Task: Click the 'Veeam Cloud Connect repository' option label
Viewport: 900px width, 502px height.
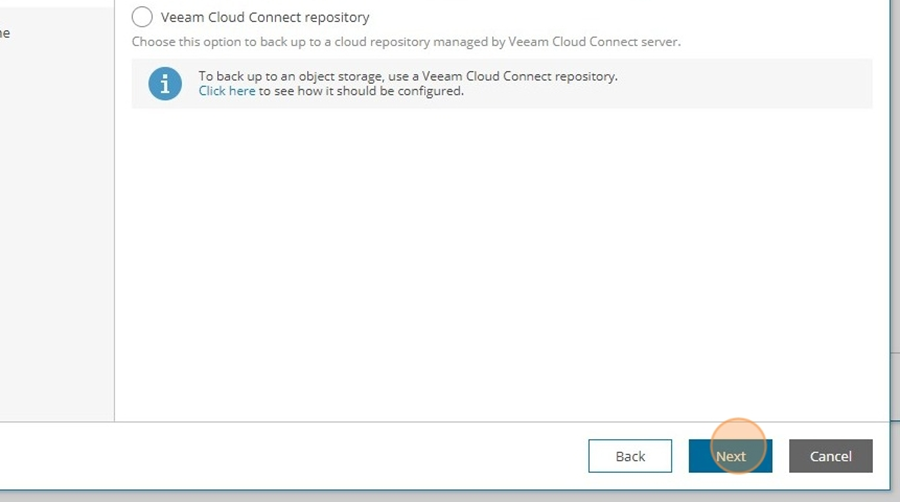Action: pyautogui.click(x=265, y=17)
